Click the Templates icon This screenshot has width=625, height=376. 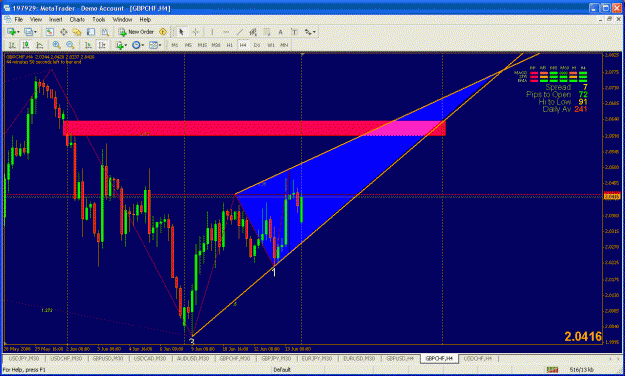coord(153,45)
